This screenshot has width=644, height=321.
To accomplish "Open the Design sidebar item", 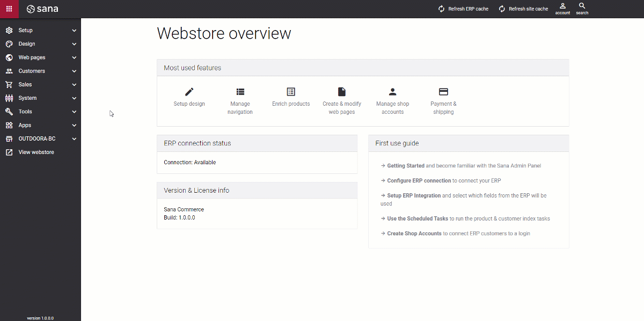I will tap(40, 44).
